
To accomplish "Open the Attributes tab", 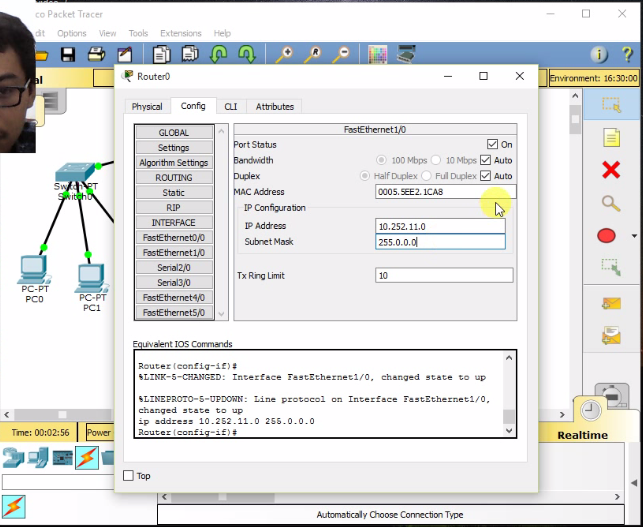I will pyautogui.click(x=275, y=107).
